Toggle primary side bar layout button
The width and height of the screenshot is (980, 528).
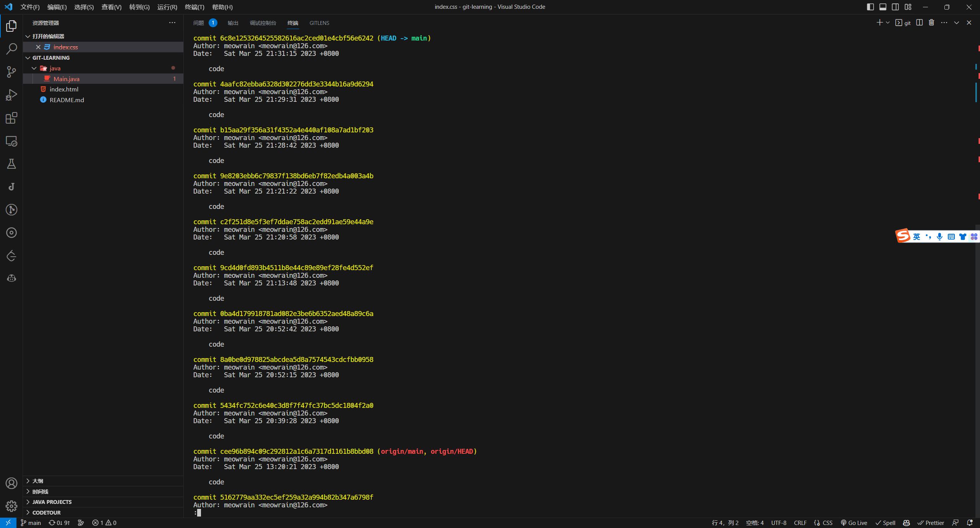[x=870, y=7]
